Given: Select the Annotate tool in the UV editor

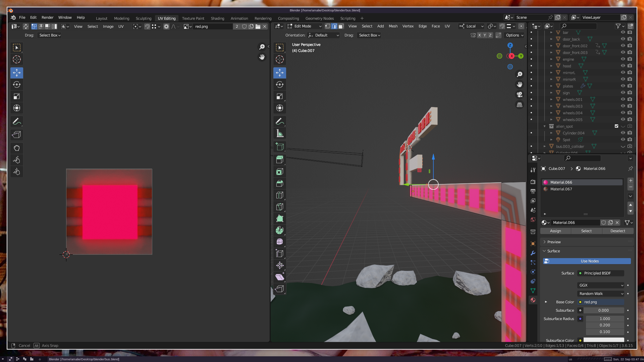Looking at the screenshot, I should (16, 121).
